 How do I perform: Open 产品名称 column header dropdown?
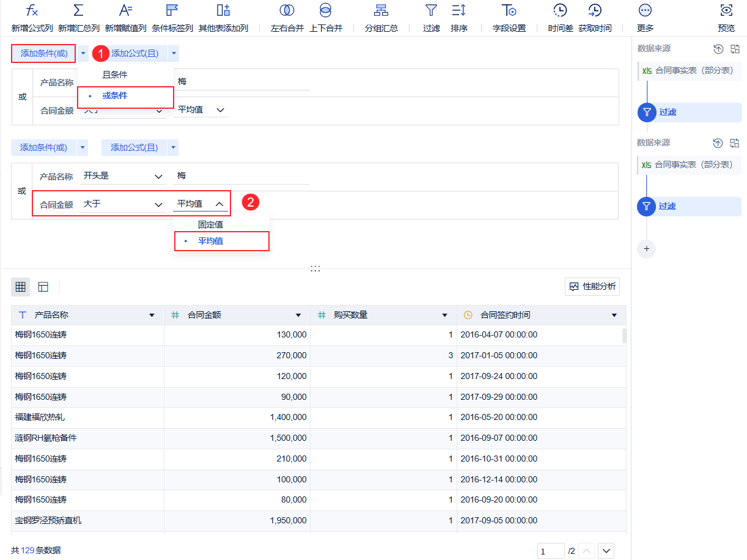(152, 315)
